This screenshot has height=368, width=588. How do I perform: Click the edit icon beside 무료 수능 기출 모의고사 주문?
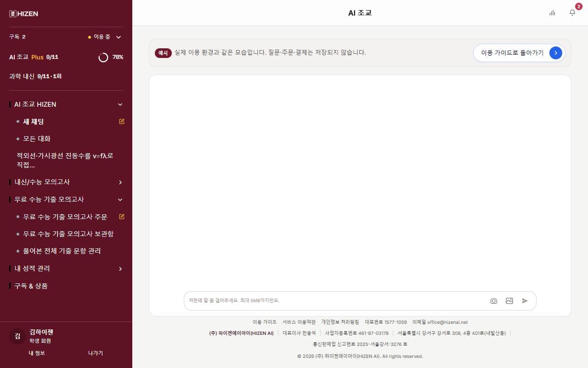coord(122,216)
